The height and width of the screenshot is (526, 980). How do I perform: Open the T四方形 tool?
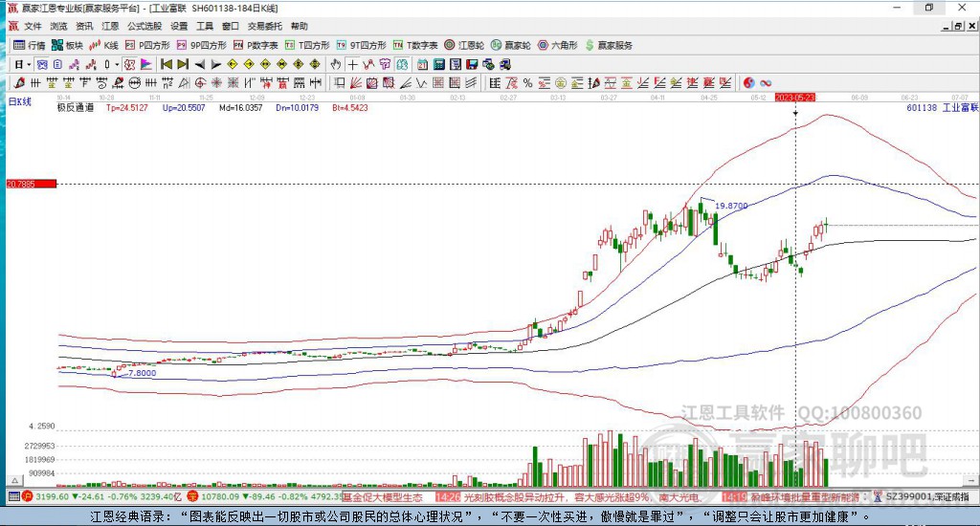click(x=307, y=45)
